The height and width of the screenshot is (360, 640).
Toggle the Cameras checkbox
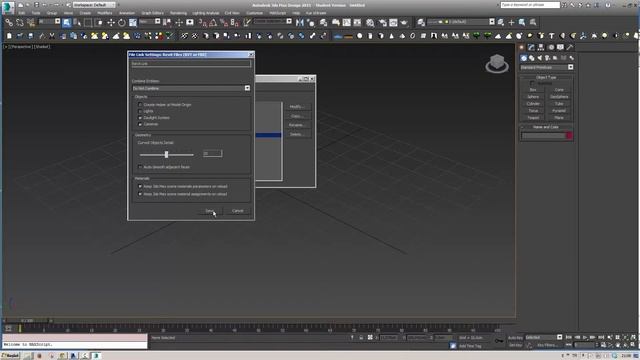click(x=140, y=124)
